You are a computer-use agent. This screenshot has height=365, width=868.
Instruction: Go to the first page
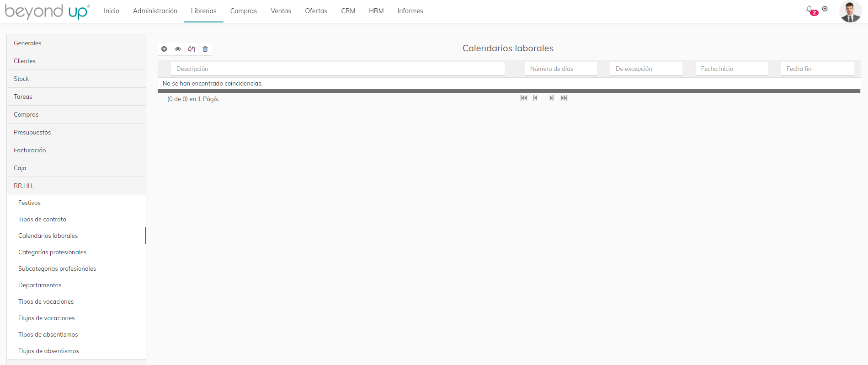click(524, 98)
